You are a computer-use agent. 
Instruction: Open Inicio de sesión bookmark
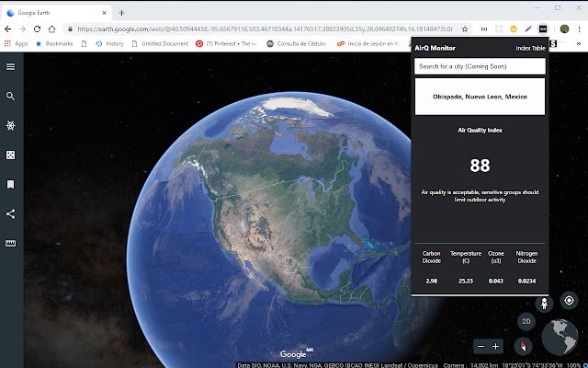click(x=367, y=43)
